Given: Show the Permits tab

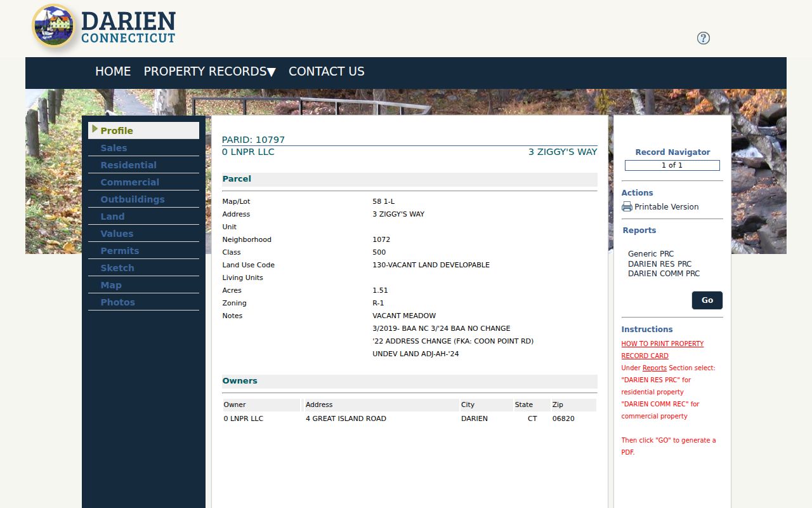Looking at the screenshot, I should click(x=143, y=251).
